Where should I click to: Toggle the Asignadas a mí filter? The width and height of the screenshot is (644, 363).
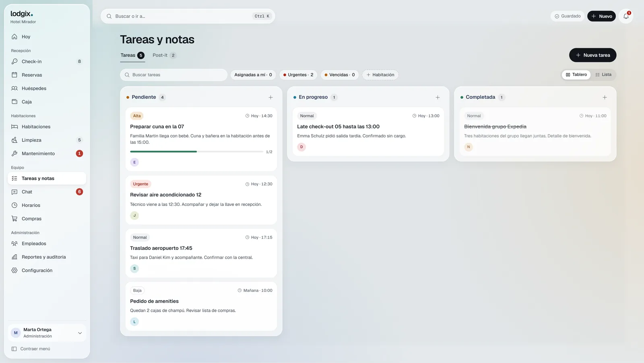point(253,75)
